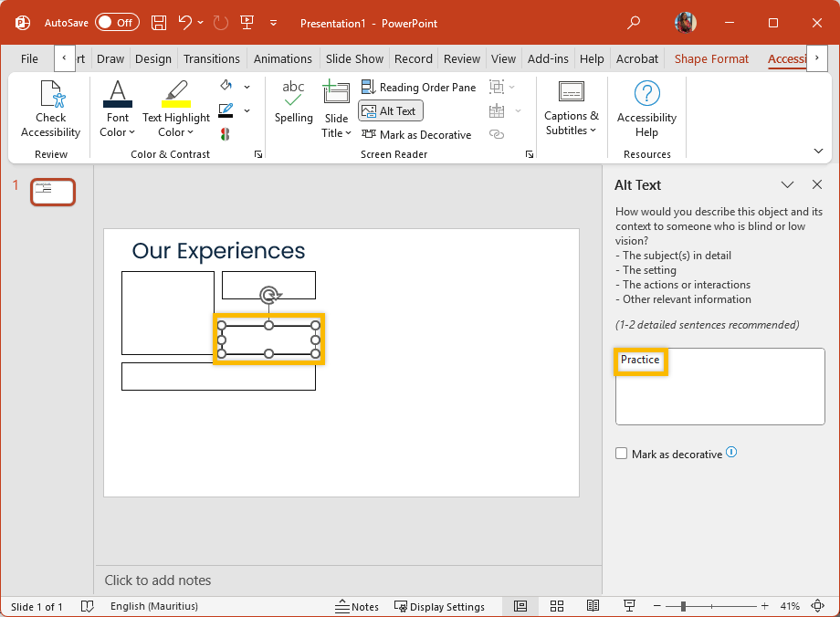The image size is (840, 617).
Task: Check the Mark as decorative checkbox
Action: [622, 454]
